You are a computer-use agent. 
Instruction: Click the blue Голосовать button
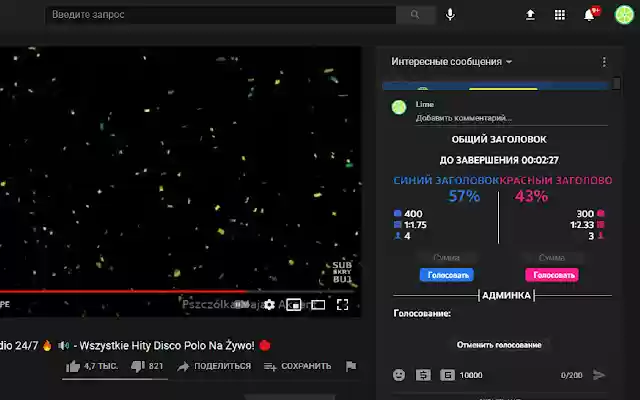point(447,275)
